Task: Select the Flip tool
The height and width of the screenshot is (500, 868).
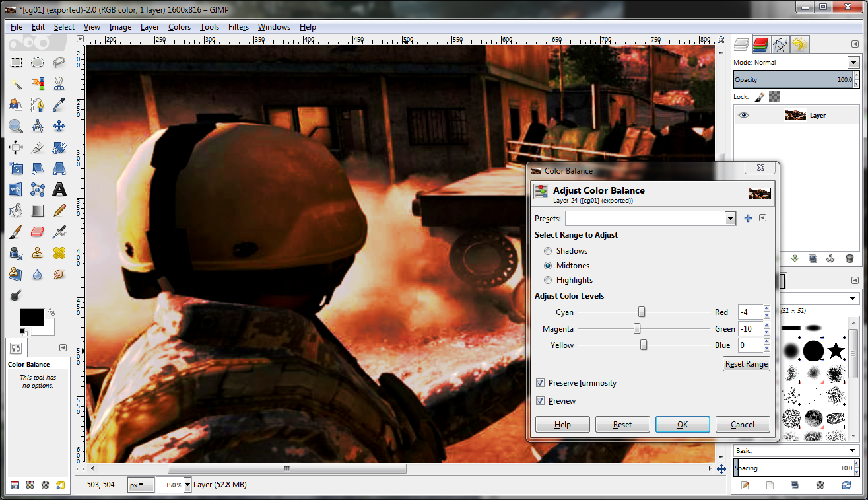Action: [16, 190]
